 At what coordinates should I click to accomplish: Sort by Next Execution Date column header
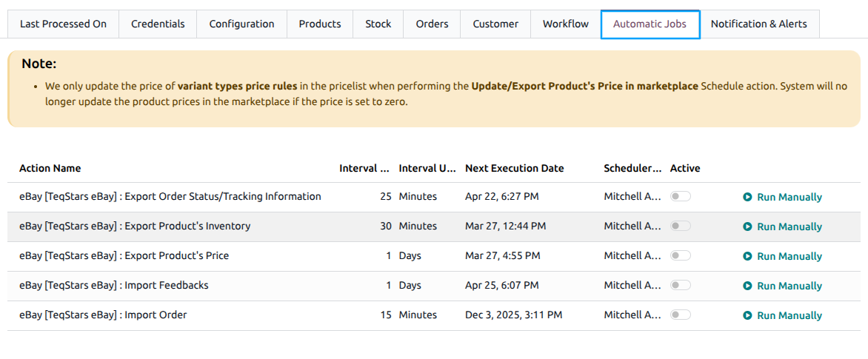click(x=514, y=168)
